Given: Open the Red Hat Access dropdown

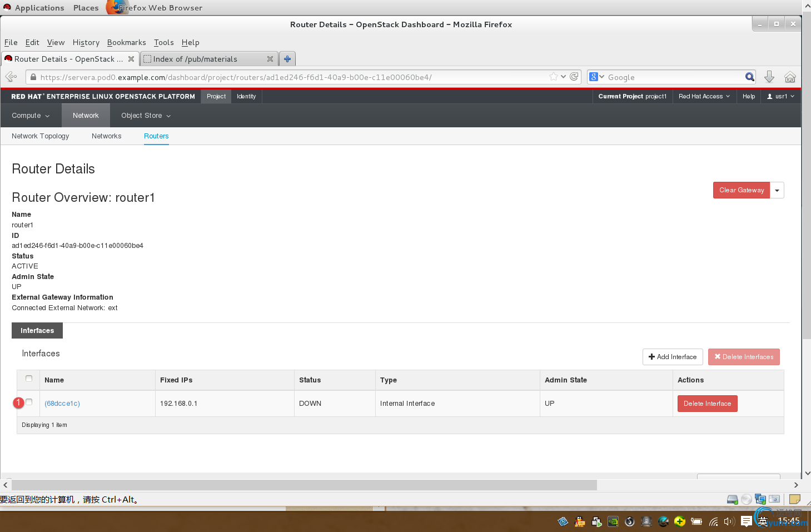Looking at the screenshot, I should tap(704, 96).
